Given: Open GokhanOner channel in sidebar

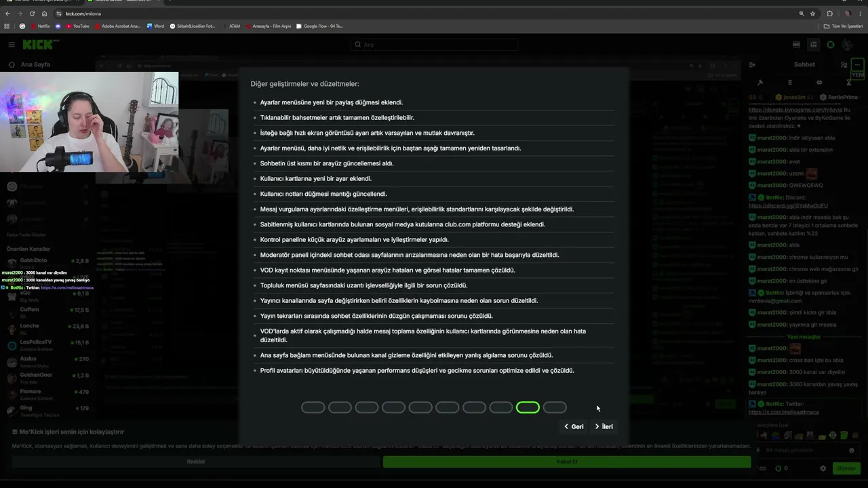Looking at the screenshot, I should [47, 378].
